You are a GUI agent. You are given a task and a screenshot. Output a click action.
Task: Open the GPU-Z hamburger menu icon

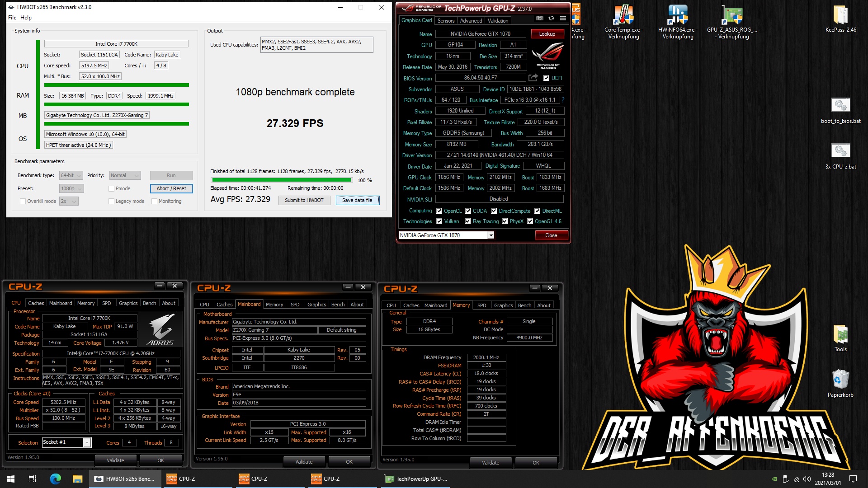pos(563,19)
